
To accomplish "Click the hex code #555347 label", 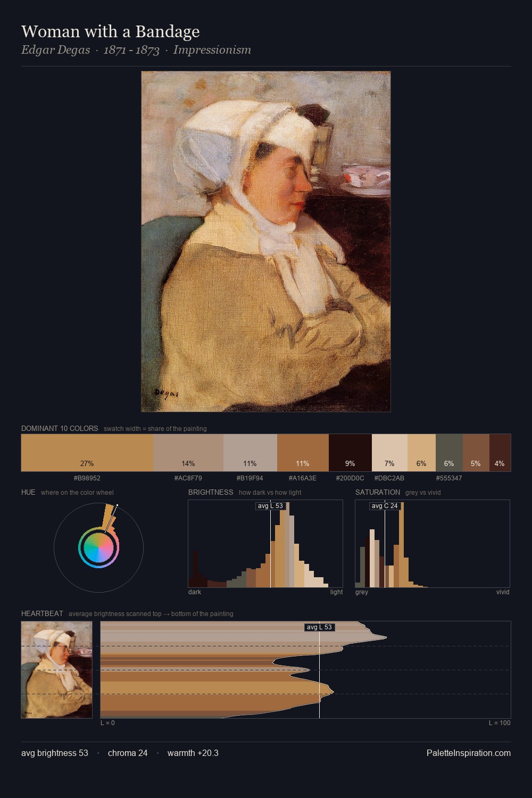I will click(x=449, y=478).
